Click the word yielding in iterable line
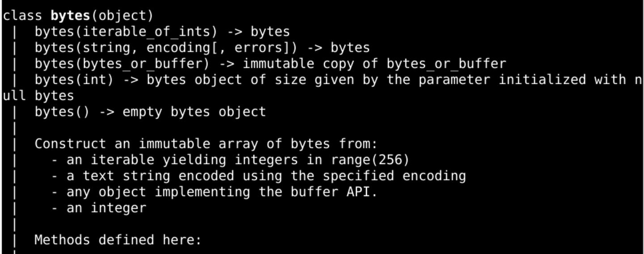This screenshot has height=254, width=644. (x=194, y=160)
